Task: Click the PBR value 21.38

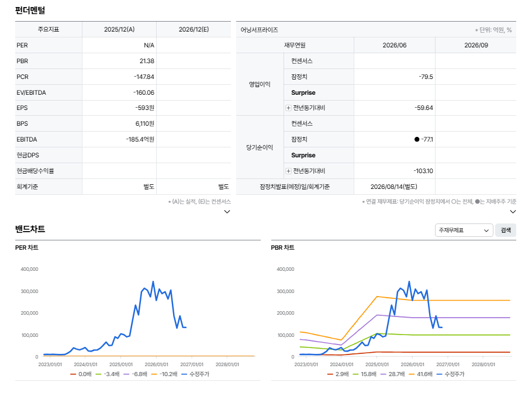Action: (147, 61)
